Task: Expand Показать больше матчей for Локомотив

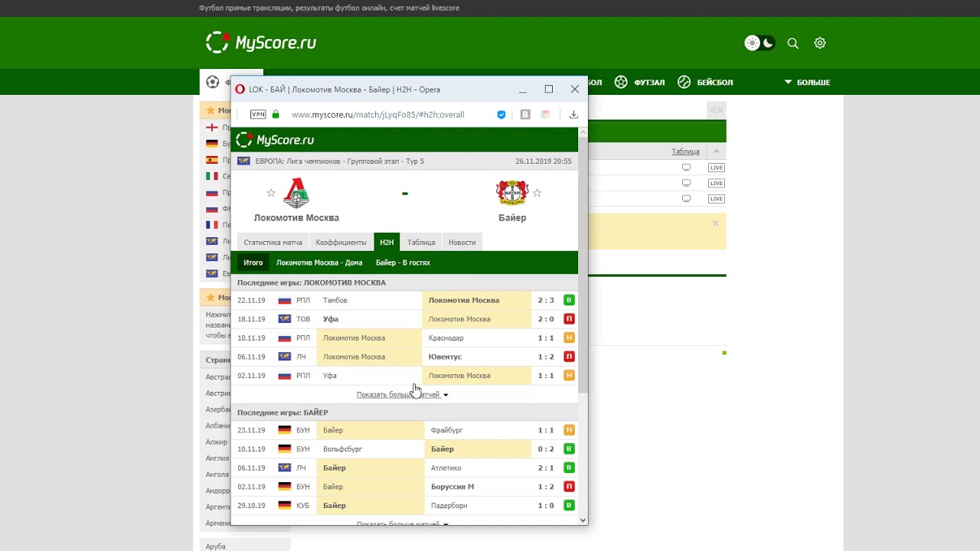Action: tap(403, 395)
